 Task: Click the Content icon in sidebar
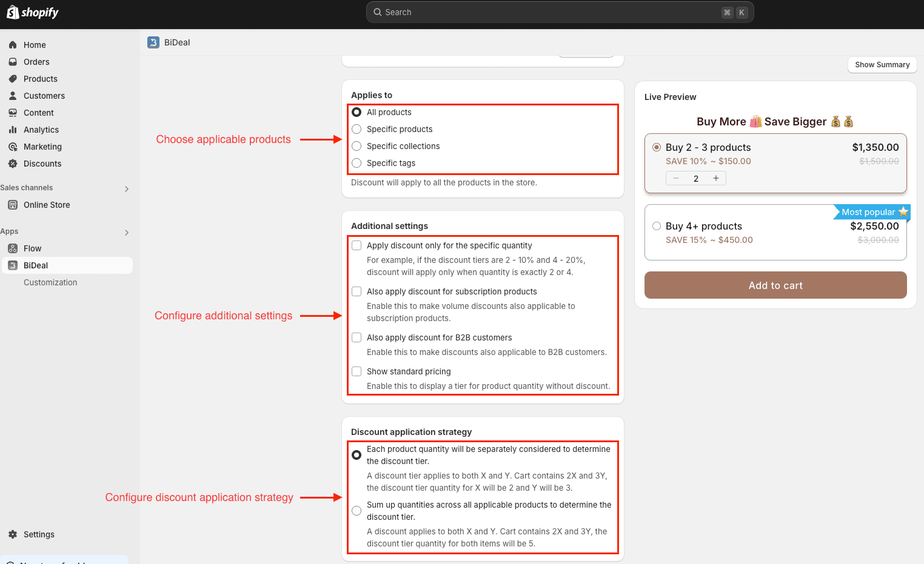coord(13,113)
